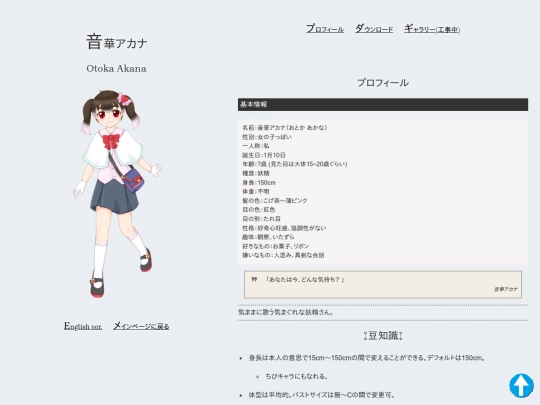Click the bullet about 身長 15cm〜150cm

pyautogui.click(x=367, y=358)
